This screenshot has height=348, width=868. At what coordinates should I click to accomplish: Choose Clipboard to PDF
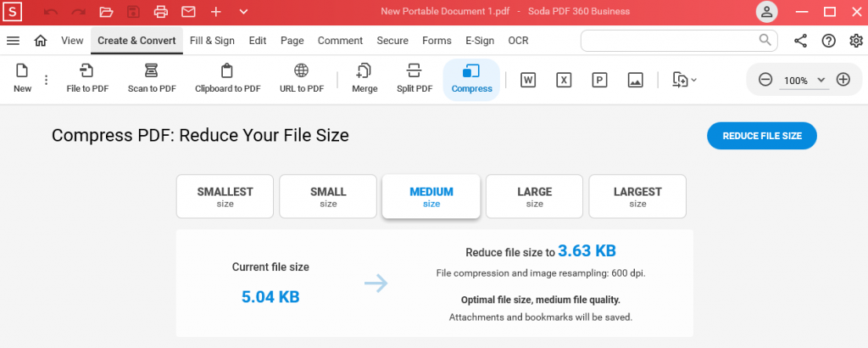tap(227, 79)
